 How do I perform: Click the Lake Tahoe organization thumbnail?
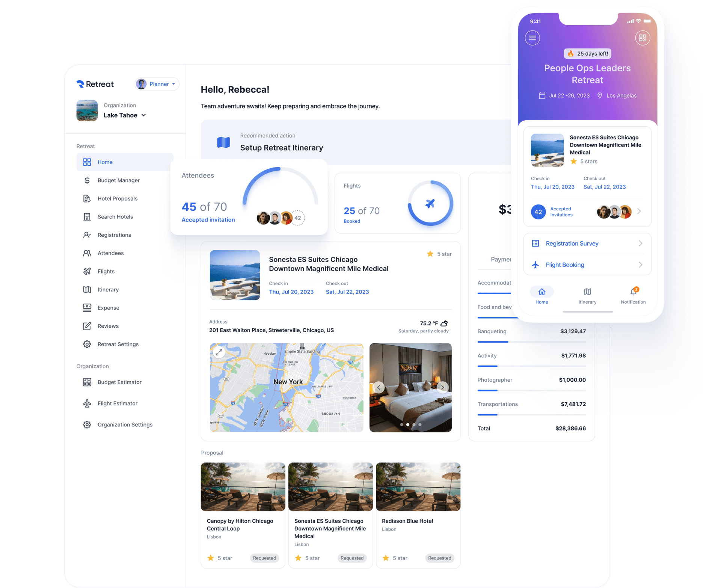(87, 110)
